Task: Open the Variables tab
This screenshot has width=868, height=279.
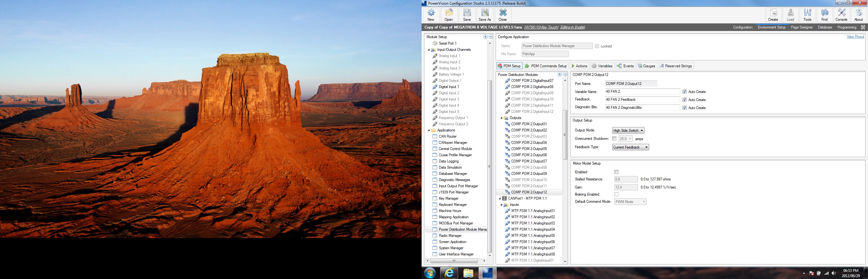Action: click(602, 66)
